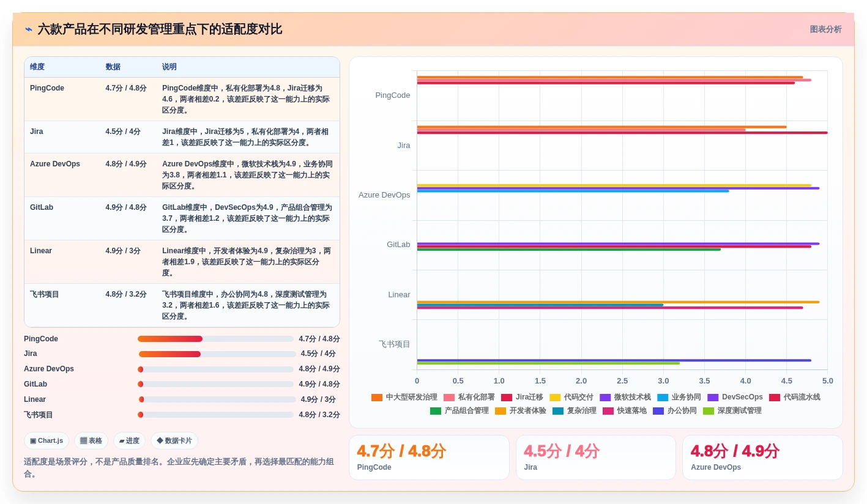Click the Azure DevOps chart axis label

384,195
